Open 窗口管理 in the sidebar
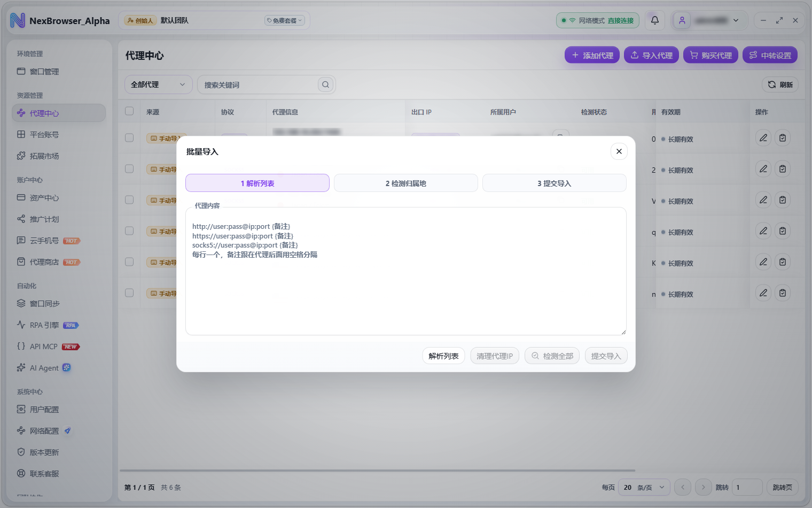 [59, 72]
